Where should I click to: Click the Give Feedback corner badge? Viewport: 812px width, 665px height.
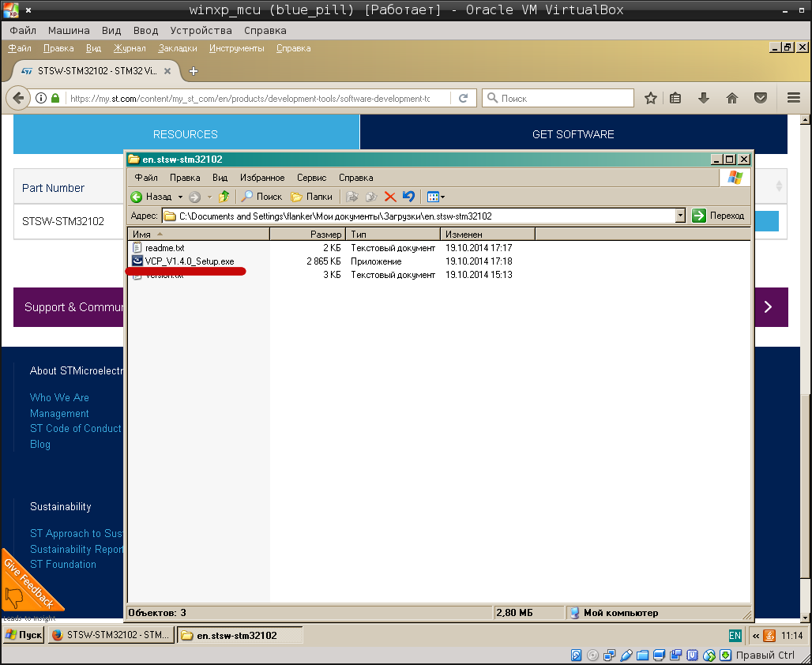(x=27, y=584)
